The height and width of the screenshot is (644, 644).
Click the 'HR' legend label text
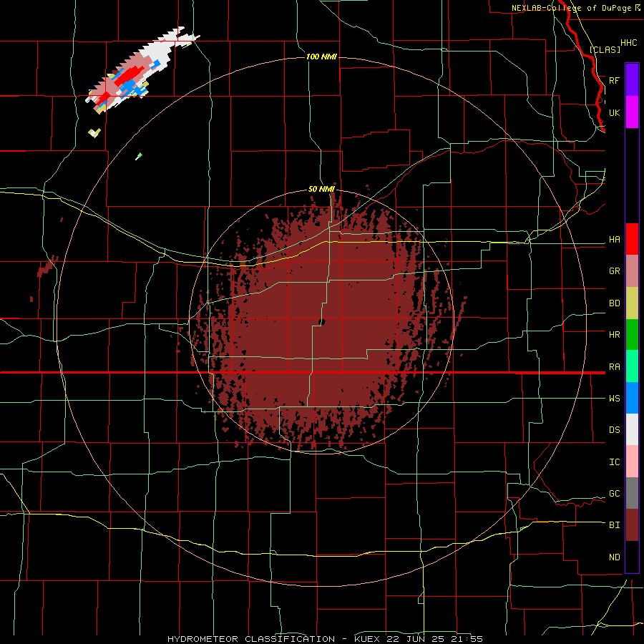(615, 335)
